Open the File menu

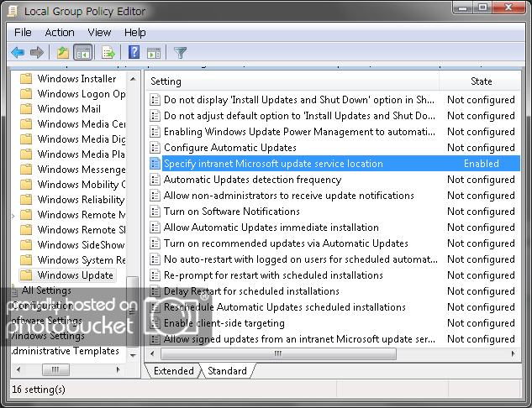coord(23,33)
